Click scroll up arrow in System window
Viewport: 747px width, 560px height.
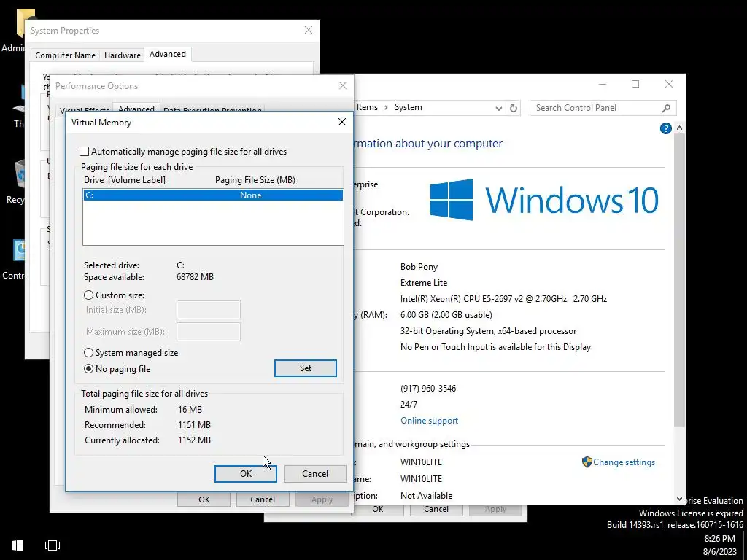[x=679, y=128]
